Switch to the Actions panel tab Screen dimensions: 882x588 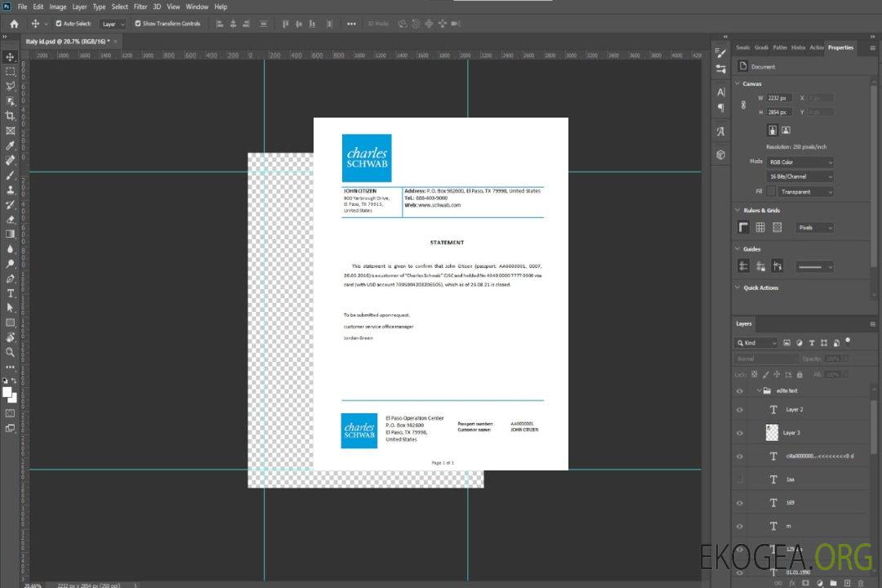pyautogui.click(x=816, y=47)
